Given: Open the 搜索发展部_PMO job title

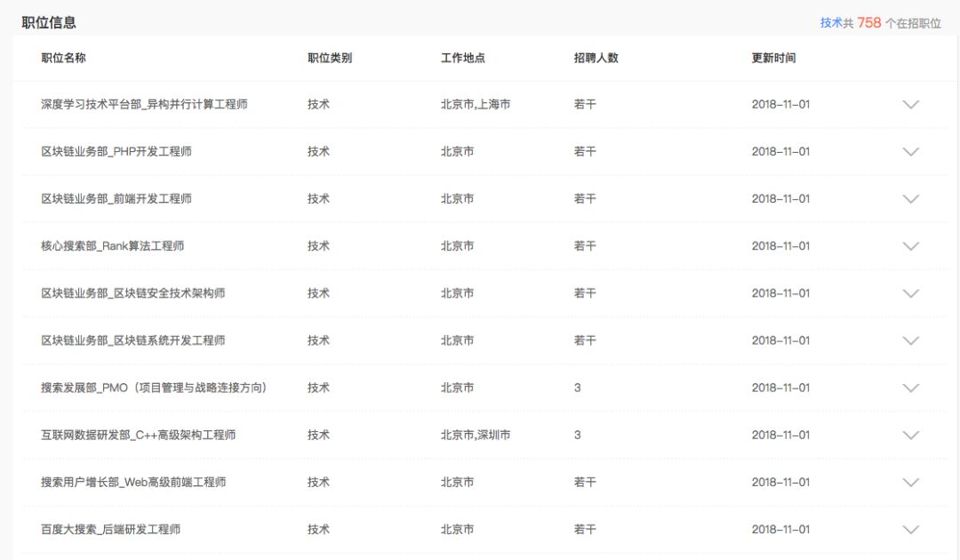Looking at the screenshot, I should click(x=154, y=388).
